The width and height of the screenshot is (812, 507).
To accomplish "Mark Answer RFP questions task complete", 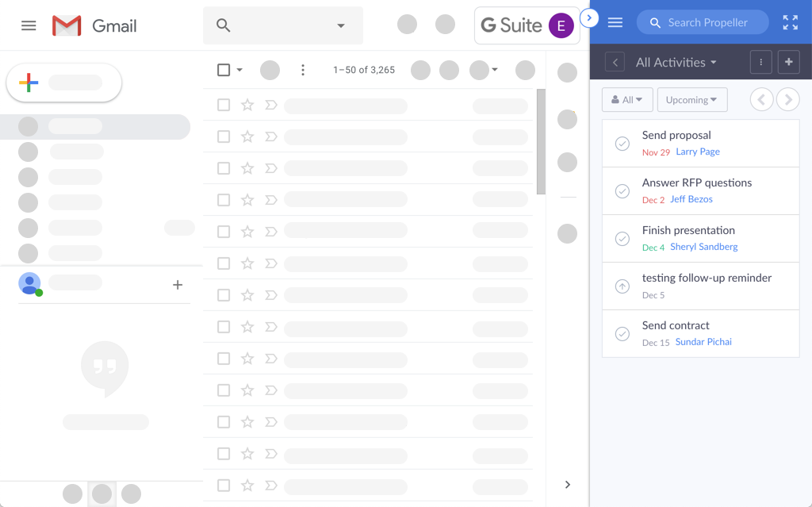I will pyautogui.click(x=622, y=191).
